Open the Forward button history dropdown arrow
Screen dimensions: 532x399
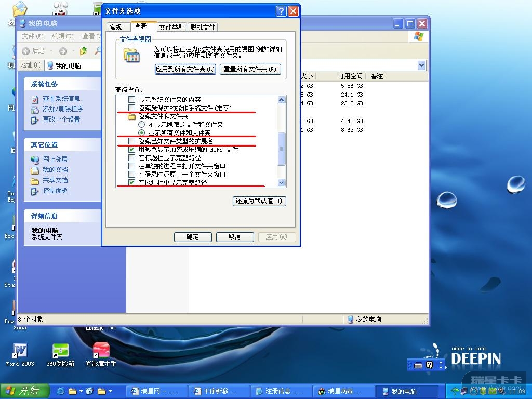(x=73, y=51)
